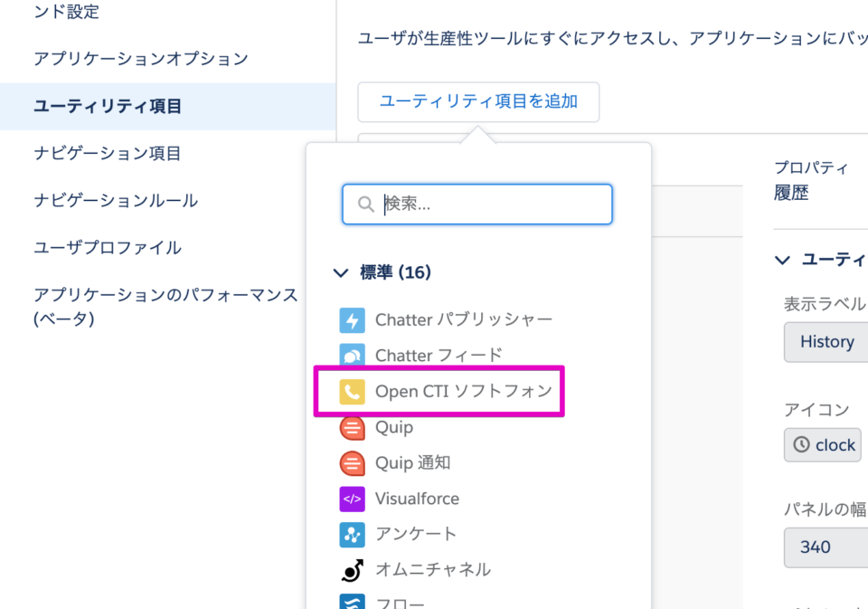868x609 pixels.
Task: Select the Quip 通知 icon
Action: tap(353, 462)
